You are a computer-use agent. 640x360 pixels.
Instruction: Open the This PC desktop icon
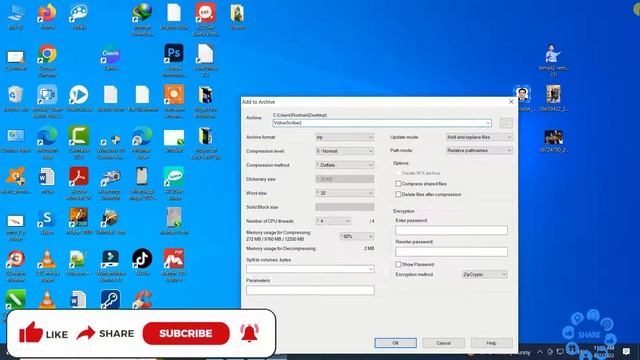(x=16, y=16)
